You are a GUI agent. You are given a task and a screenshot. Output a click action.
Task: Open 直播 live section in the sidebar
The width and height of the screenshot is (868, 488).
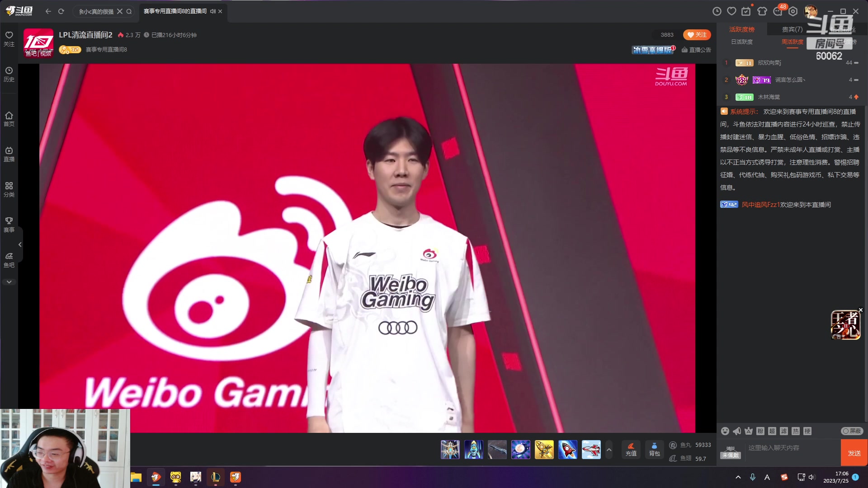pyautogui.click(x=9, y=154)
